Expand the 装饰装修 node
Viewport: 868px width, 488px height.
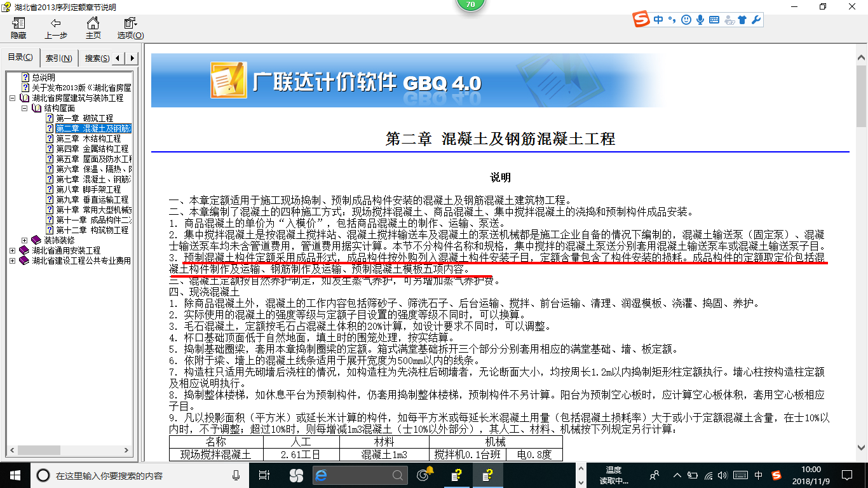(25, 240)
